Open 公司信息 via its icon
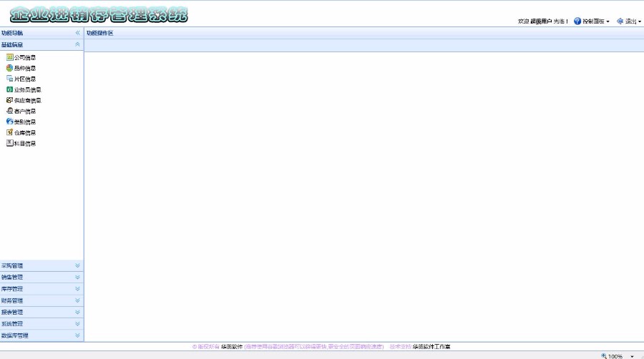 click(x=9, y=57)
